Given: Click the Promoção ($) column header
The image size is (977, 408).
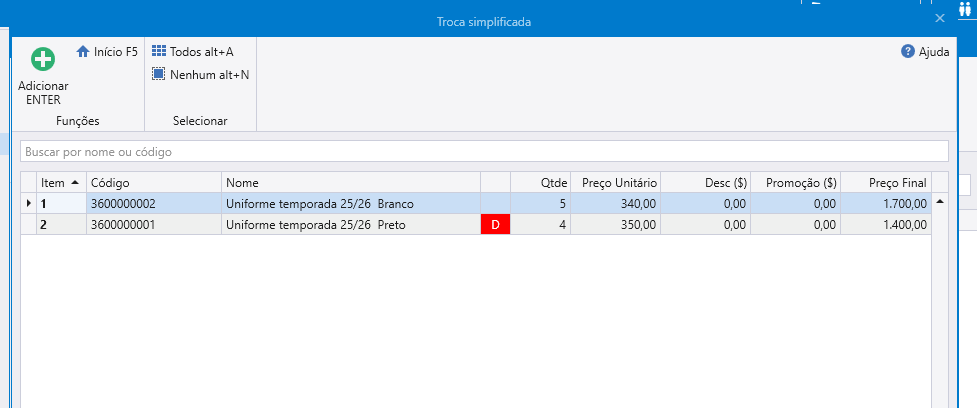Looking at the screenshot, I should pos(796,183).
